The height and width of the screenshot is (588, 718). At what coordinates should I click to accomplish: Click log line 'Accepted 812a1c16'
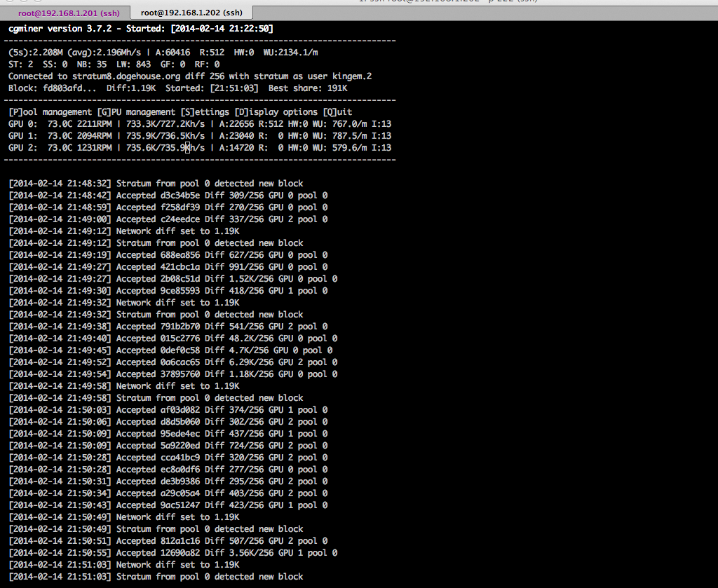168,540
